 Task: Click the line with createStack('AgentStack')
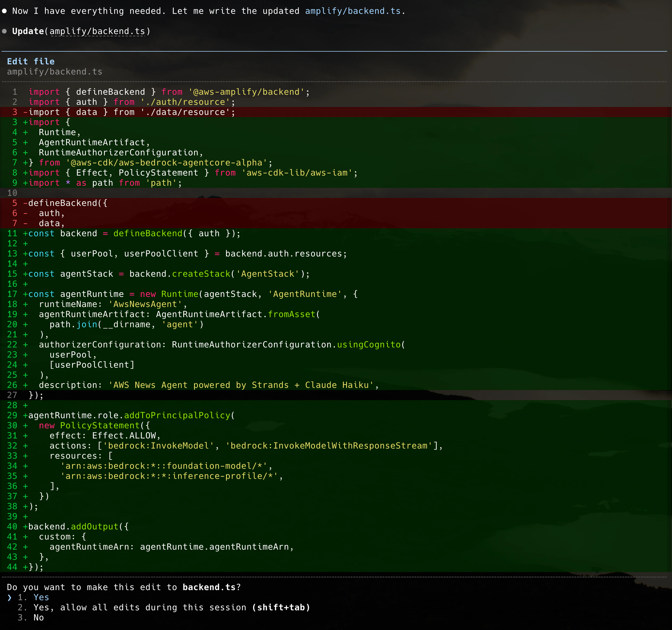coord(336,273)
